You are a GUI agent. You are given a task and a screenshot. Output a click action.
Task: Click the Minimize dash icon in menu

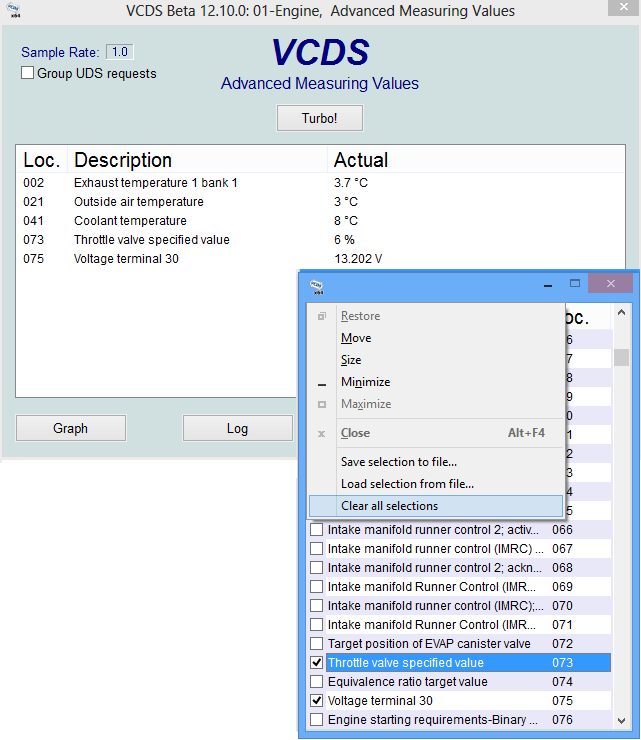click(x=322, y=385)
